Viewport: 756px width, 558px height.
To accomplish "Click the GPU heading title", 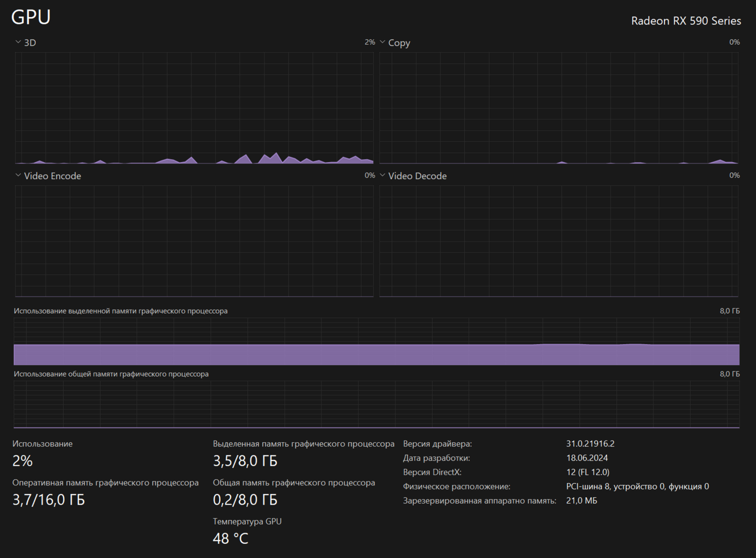I will point(31,17).
